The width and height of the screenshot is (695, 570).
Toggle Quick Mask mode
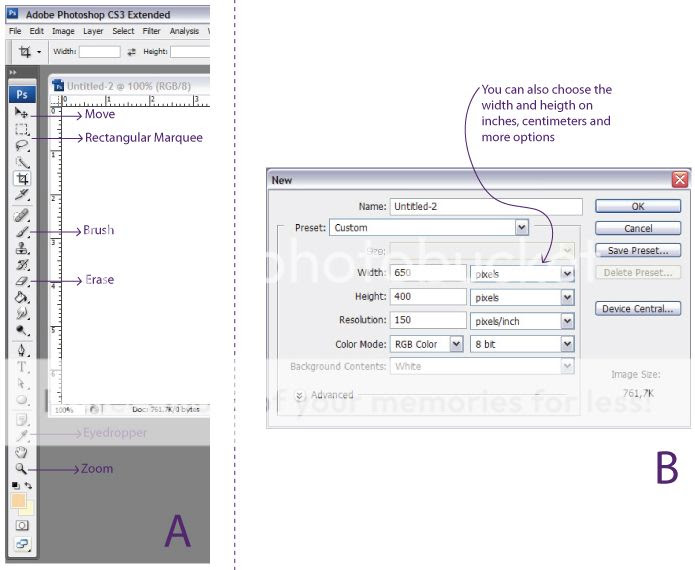coord(22,526)
